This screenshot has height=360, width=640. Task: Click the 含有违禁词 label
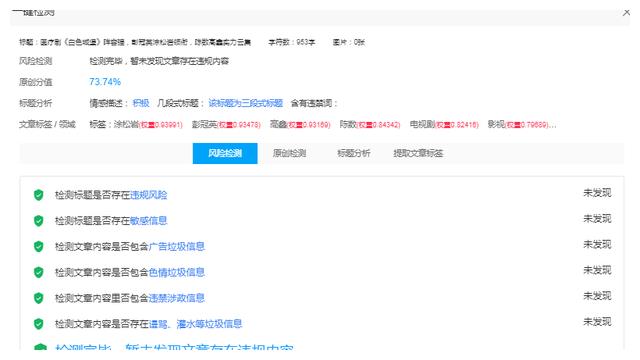[x=313, y=103]
